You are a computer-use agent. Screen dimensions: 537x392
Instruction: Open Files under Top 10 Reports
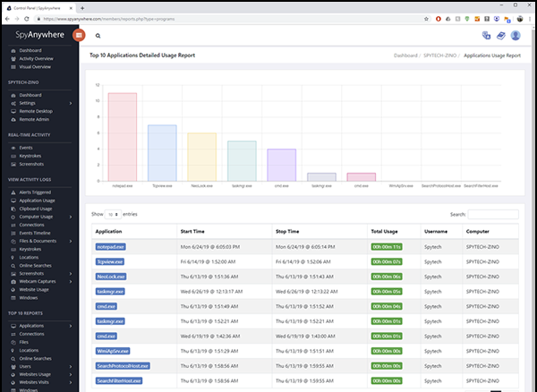click(x=23, y=342)
